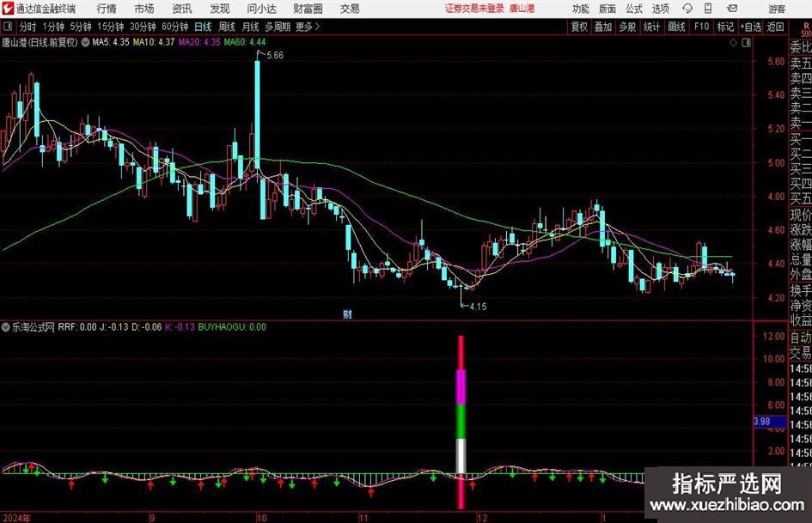Open the 画线 drawing tools
The width and height of the screenshot is (812, 523).
[677, 27]
